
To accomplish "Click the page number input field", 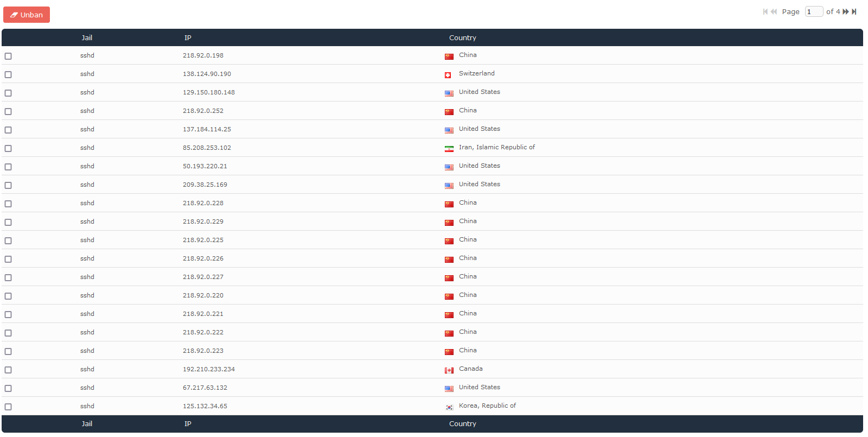I will coord(814,12).
